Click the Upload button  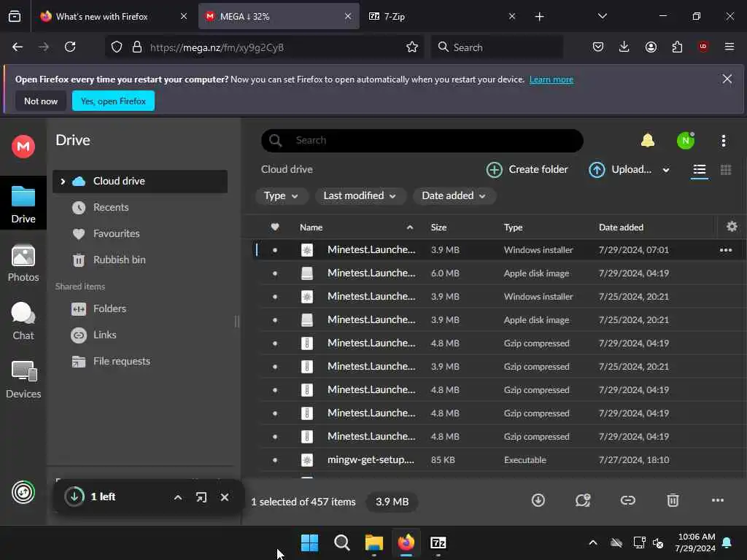(620, 169)
